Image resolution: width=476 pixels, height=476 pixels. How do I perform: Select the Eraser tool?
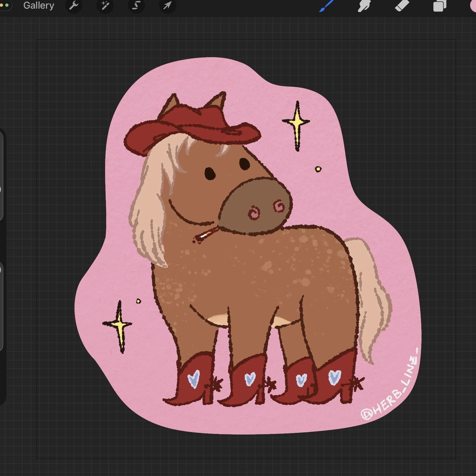402,6
